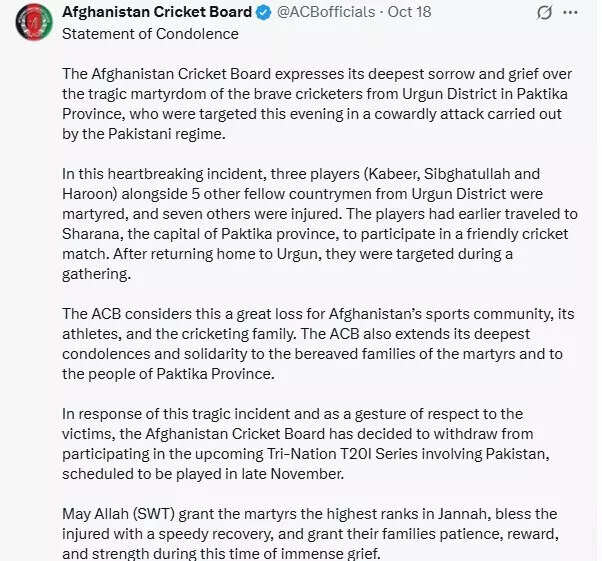Visit the @ACBofficials handle link

click(325, 13)
